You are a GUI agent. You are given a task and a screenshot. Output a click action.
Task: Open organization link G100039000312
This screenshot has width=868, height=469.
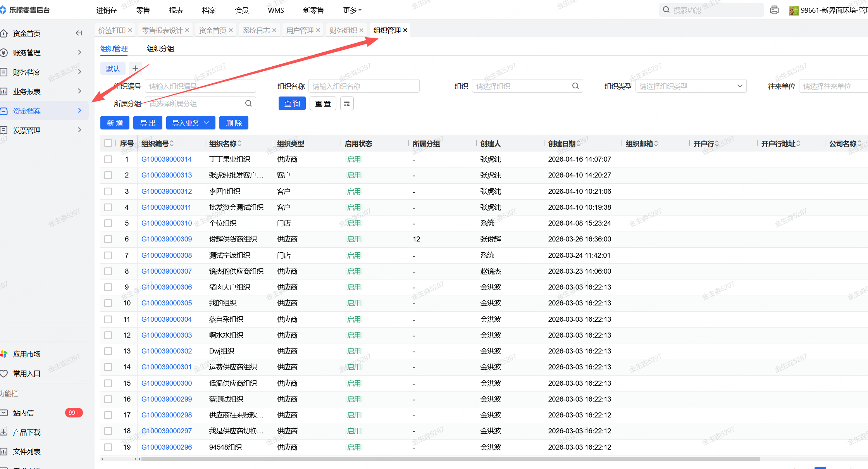(167, 191)
